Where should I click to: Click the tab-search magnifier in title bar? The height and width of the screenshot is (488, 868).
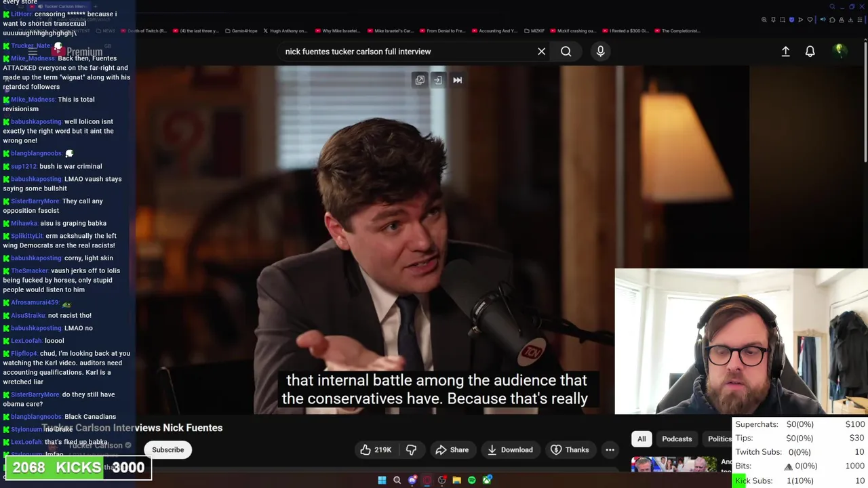[x=832, y=7]
